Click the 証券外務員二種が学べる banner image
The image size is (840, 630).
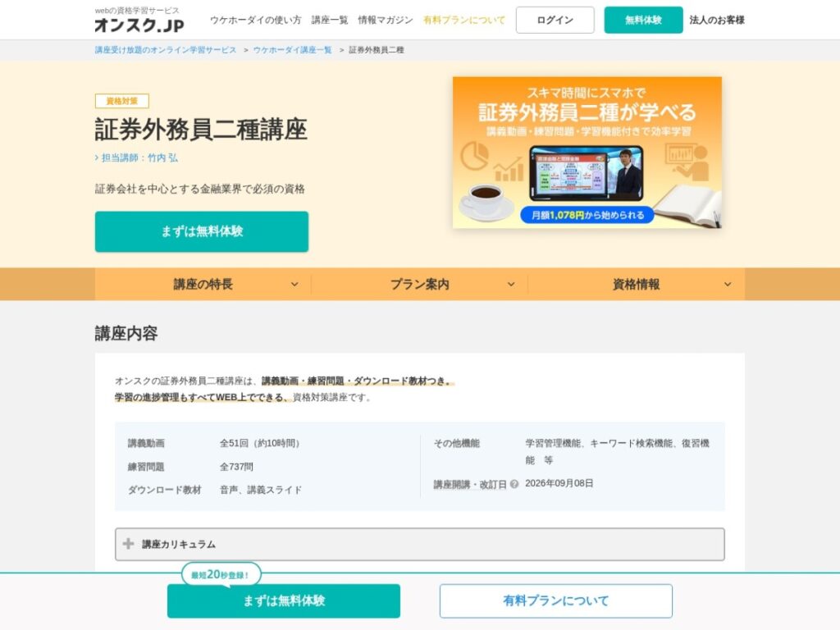[x=587, y=153]
